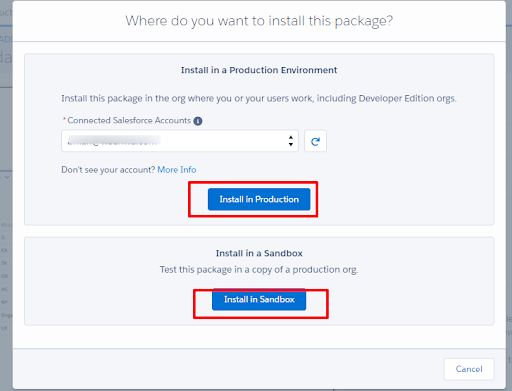Click the 'Test this package in a copy' text

259,269
